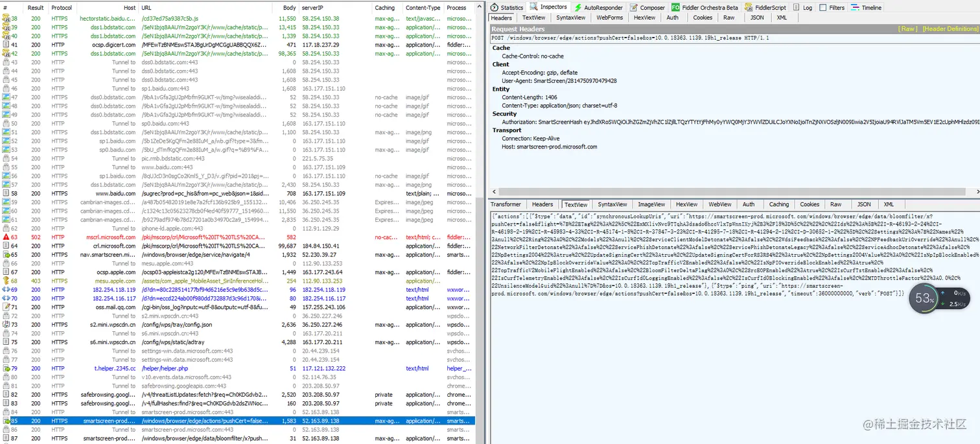Viewport: 980px width, 444px height.
Task: Click the icon of session 73 s2.mini.wpscdn.cn
Action: [x=6, y=325]
